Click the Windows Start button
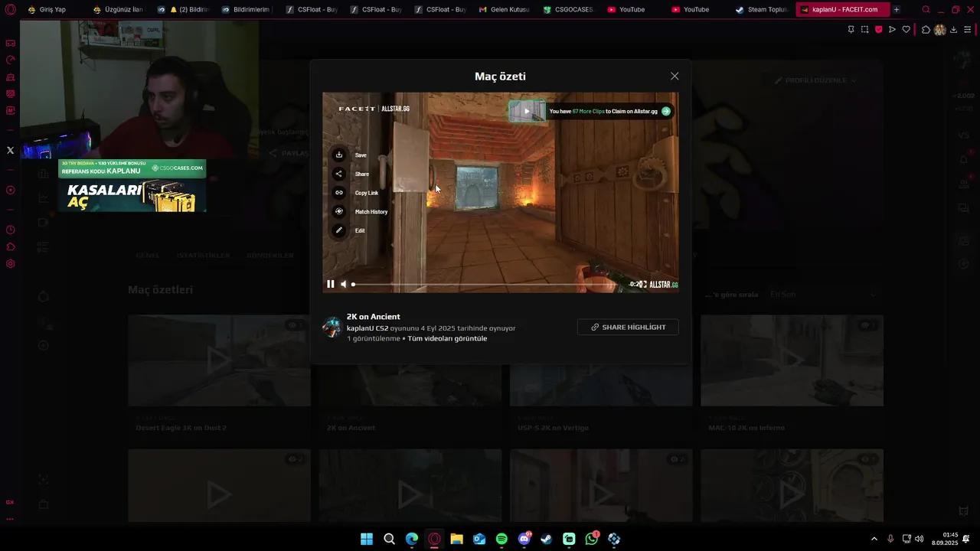The height and width of the screenshot is (551, 980). click(x=367, y=539)
